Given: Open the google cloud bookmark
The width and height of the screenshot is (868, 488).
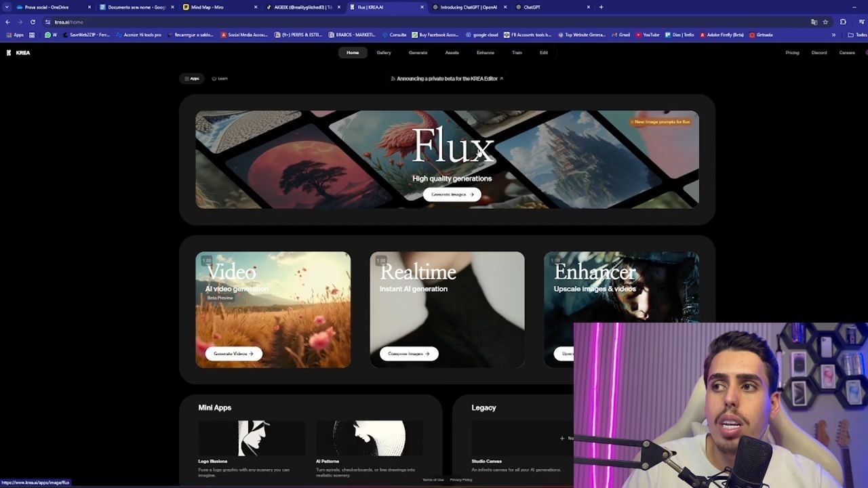Looking at the screenshot, I should tap(481, 35).
